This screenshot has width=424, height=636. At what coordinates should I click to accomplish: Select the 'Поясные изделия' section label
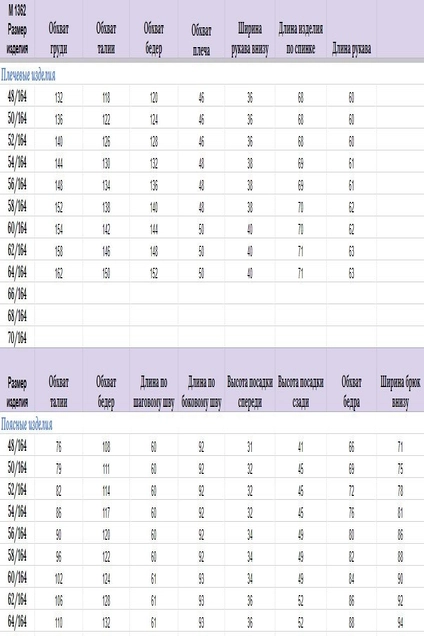(x=27, y=425)
